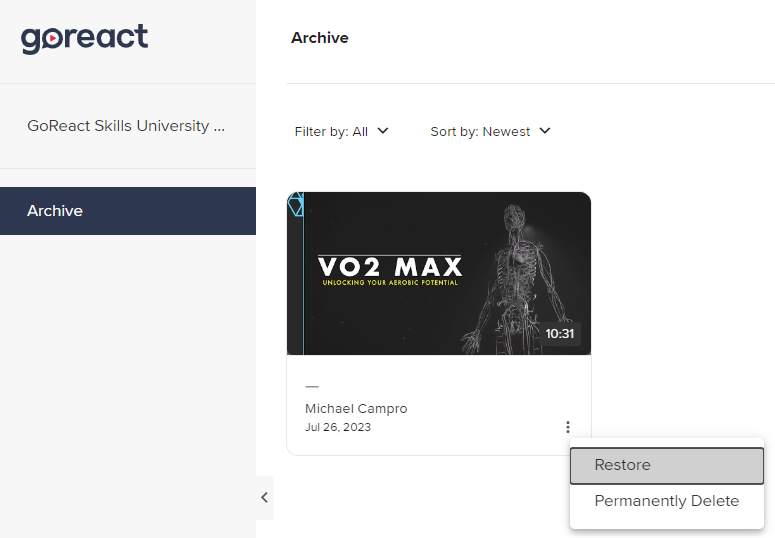Click the blue polygon icon on thumbnail corner
This screenshot has height=538, width=775.
click(x=296, y=204)
